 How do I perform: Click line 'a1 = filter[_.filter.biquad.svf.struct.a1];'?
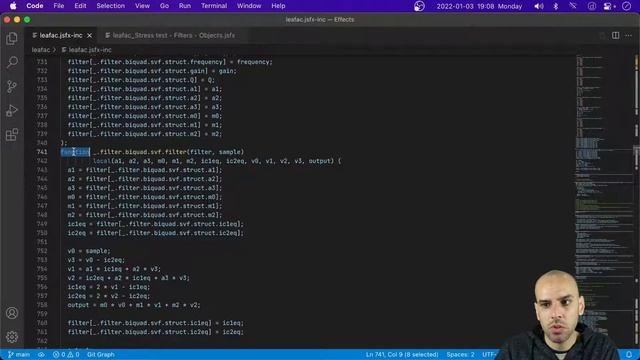tap(145, 170)
